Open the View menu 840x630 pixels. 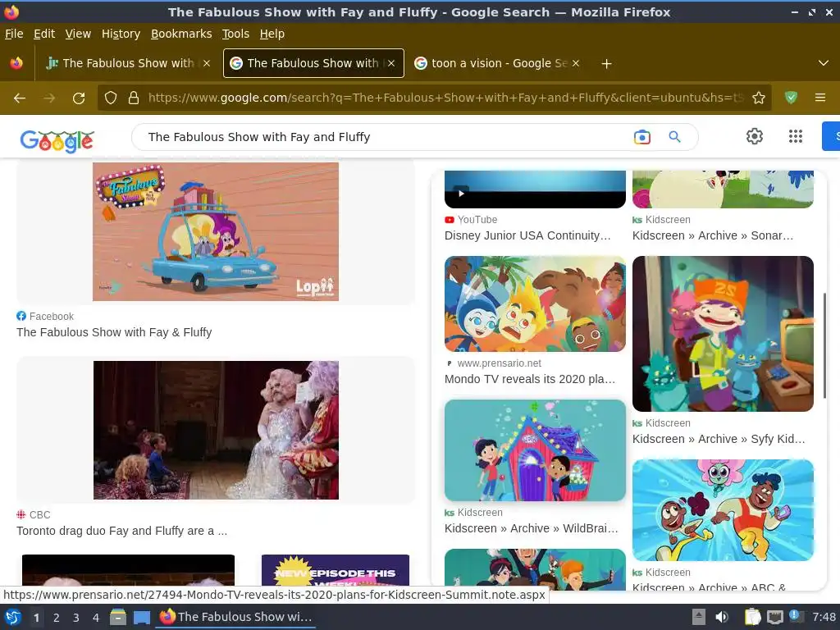[x=78, y=34]
